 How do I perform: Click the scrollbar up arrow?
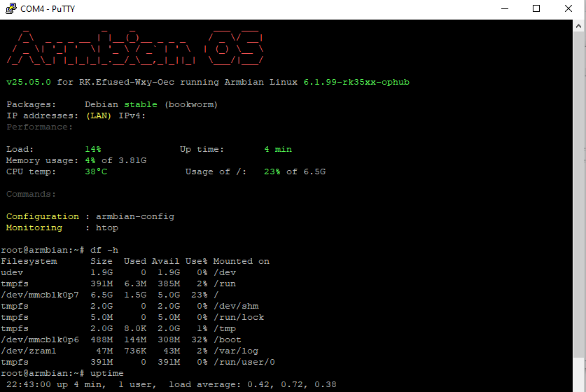[580, 24]
